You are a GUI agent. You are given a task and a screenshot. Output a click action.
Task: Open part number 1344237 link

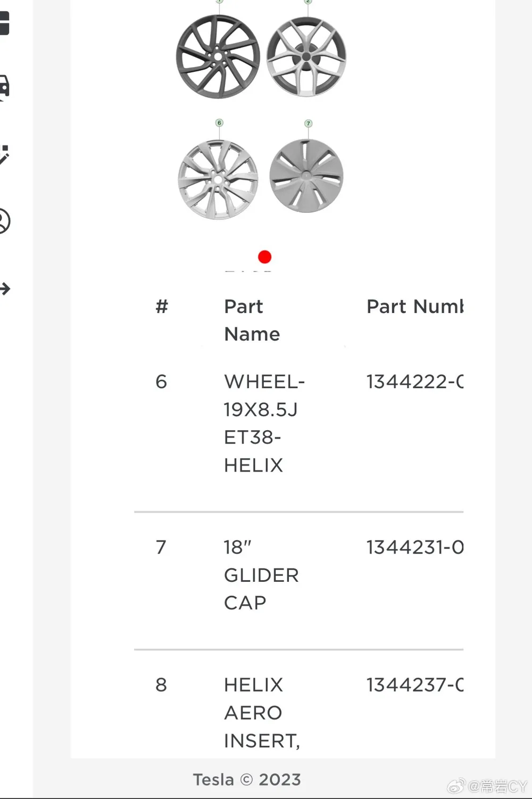pyautogui.click(x=415, y=685)
